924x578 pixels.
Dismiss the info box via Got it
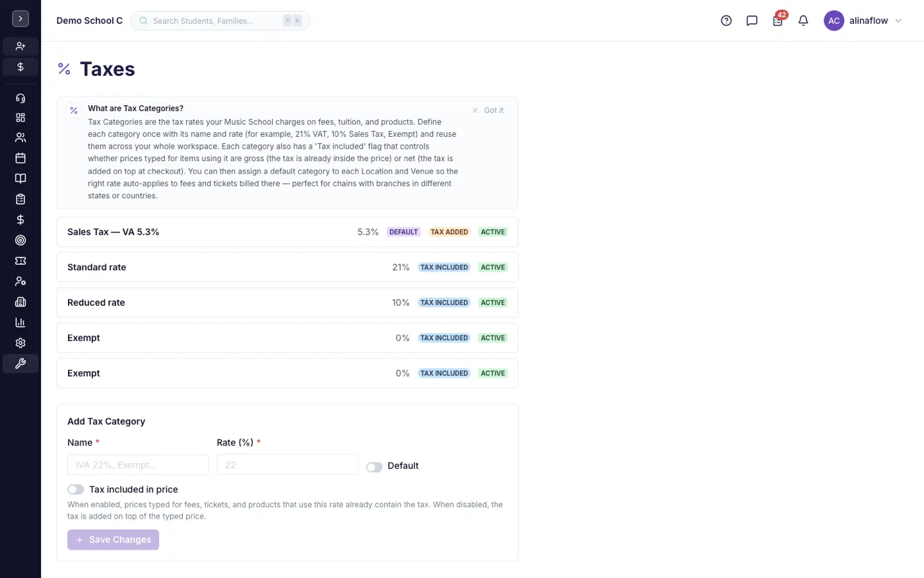coord(494,110)
